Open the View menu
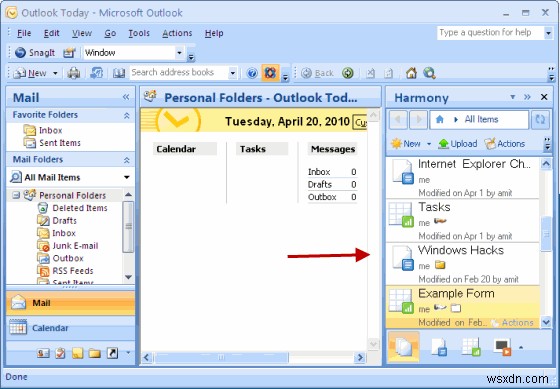This screenshot has width=560, height=389. click(82, 33)
